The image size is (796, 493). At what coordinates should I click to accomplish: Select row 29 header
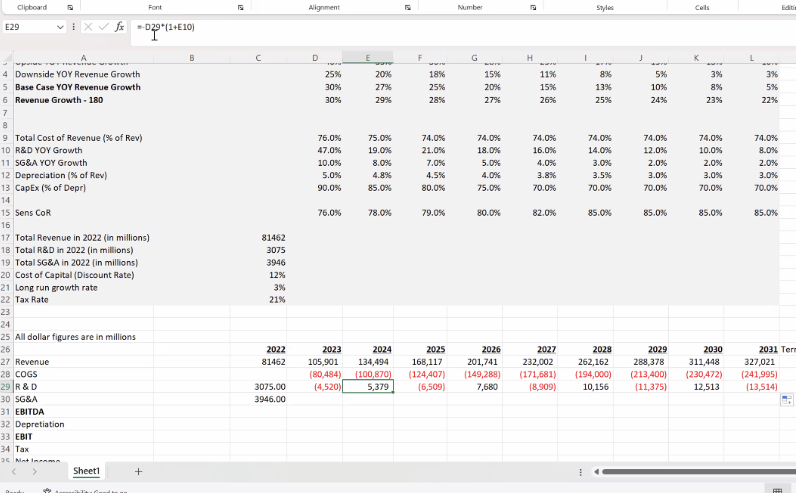pyautogui.click(x=6, y=387)
